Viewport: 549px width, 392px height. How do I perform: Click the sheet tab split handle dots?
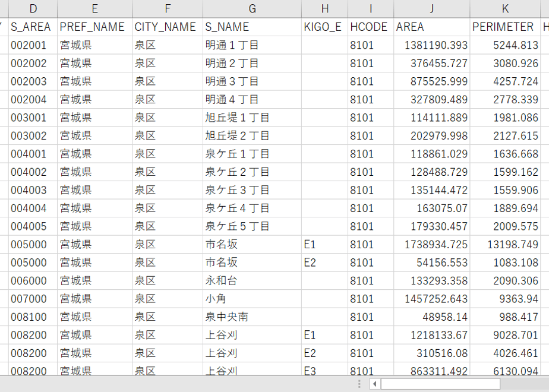pos(359,384)
